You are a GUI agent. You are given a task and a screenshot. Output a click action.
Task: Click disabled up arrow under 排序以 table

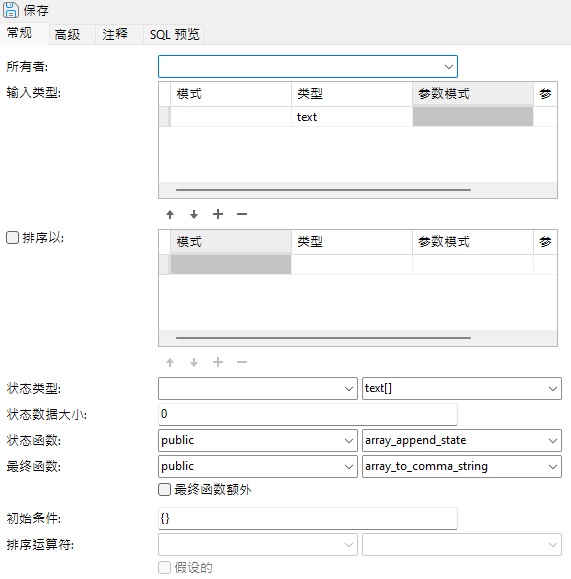click(x=170, y=362)
